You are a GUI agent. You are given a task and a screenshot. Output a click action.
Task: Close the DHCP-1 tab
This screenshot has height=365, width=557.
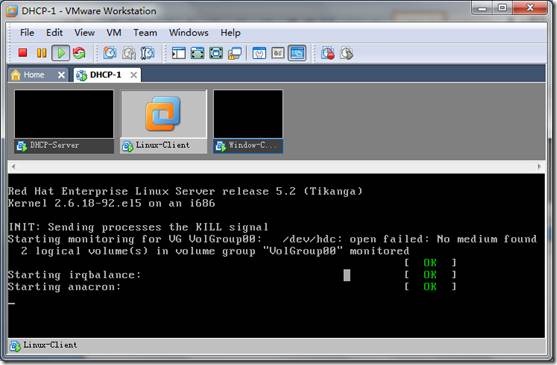tap(134, 75)
